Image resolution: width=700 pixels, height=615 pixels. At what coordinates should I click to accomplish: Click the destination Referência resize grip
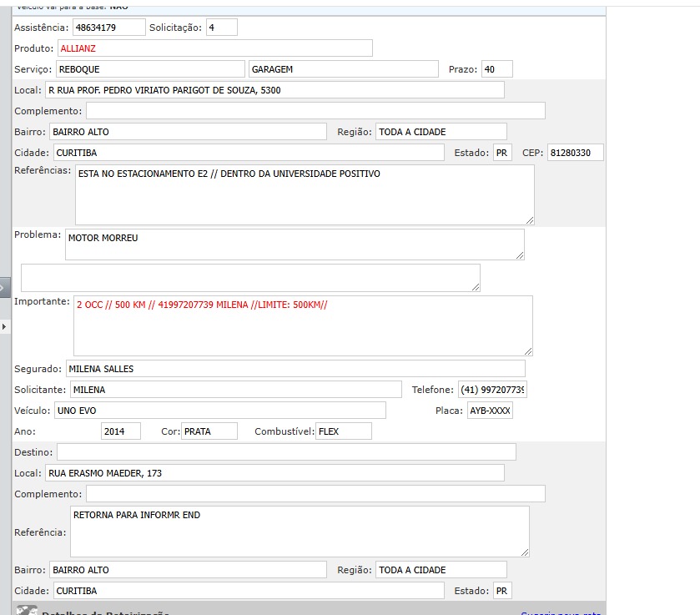coord(525,552)
